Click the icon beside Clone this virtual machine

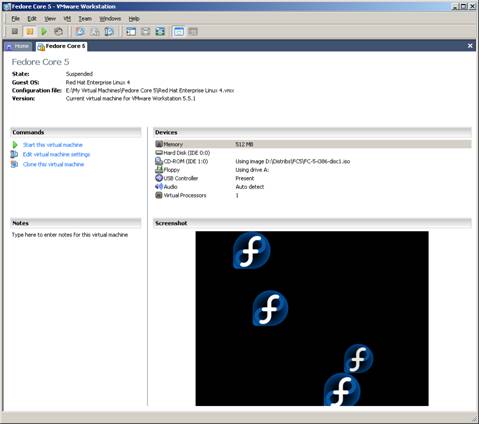tap(14, 164)
